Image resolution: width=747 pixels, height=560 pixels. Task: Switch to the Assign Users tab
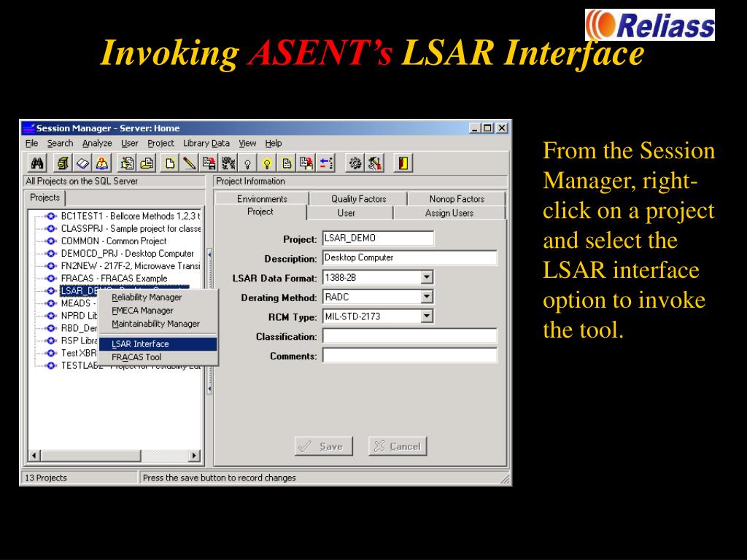449,214
